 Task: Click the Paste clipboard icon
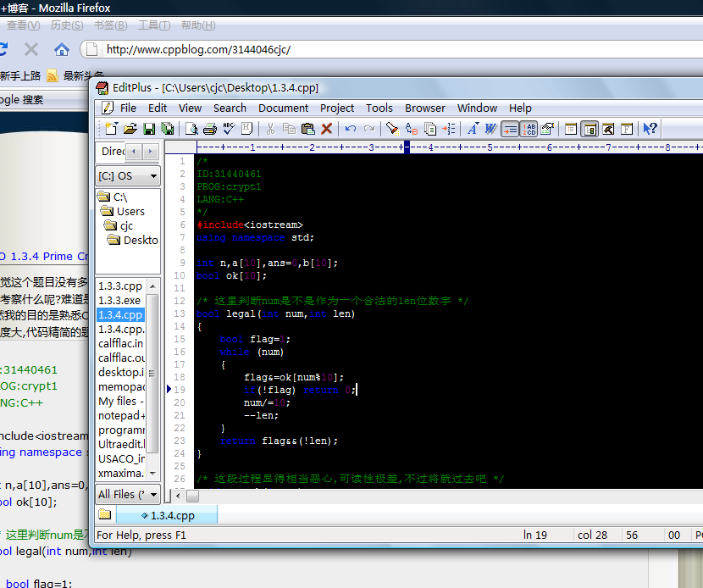click(x=307, y=129)
